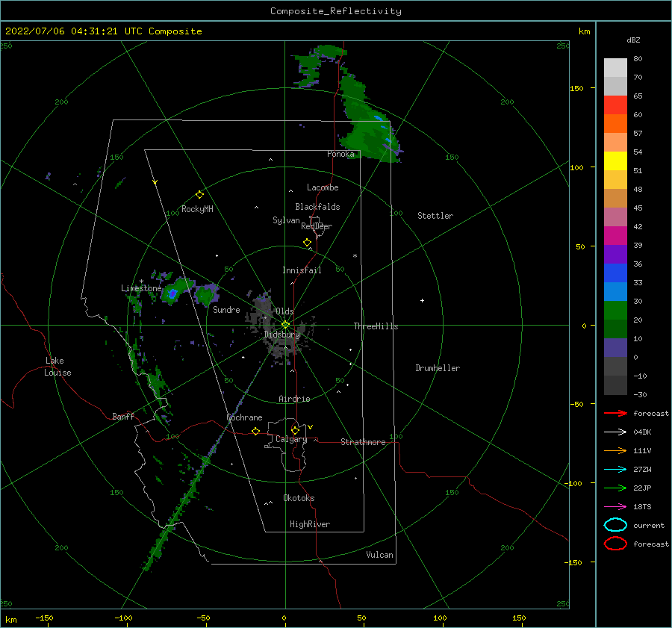Viewport: 672px width, 628px height.
Task: Click the cyan 27ZW arrow in legend
Action: pyautogui.click(x=615, y=470)
